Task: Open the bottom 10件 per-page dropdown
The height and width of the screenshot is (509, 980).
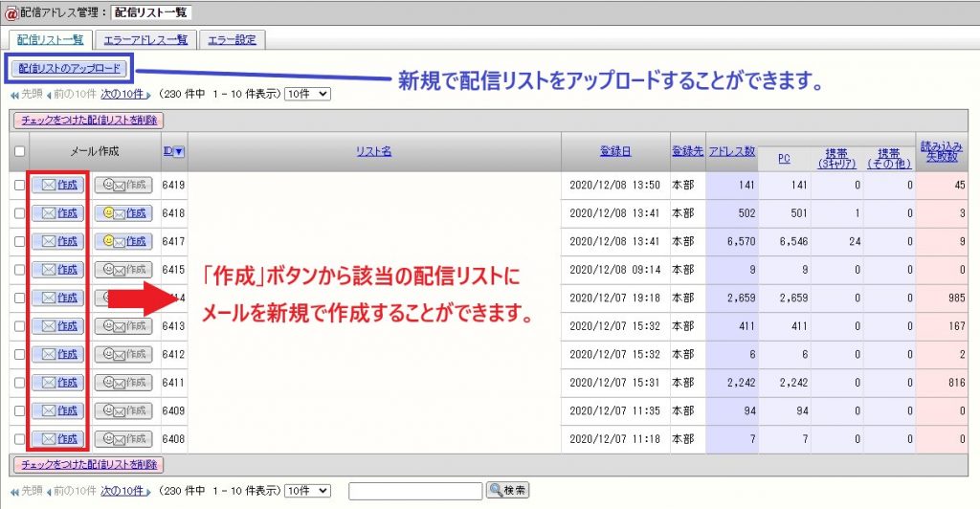Action: coord(308,491)
